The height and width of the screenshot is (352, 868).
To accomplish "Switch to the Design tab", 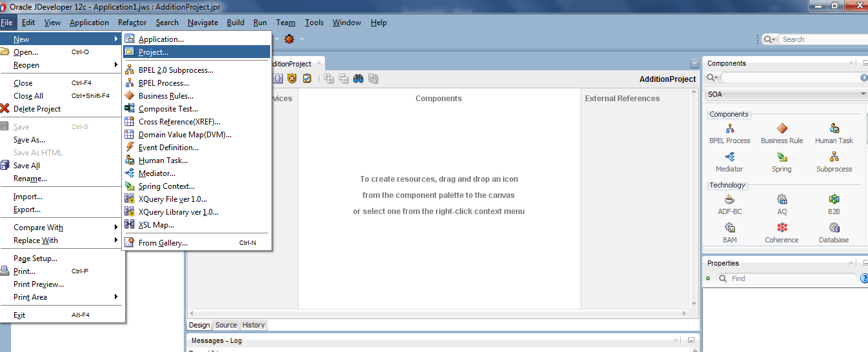I will 199,326.
